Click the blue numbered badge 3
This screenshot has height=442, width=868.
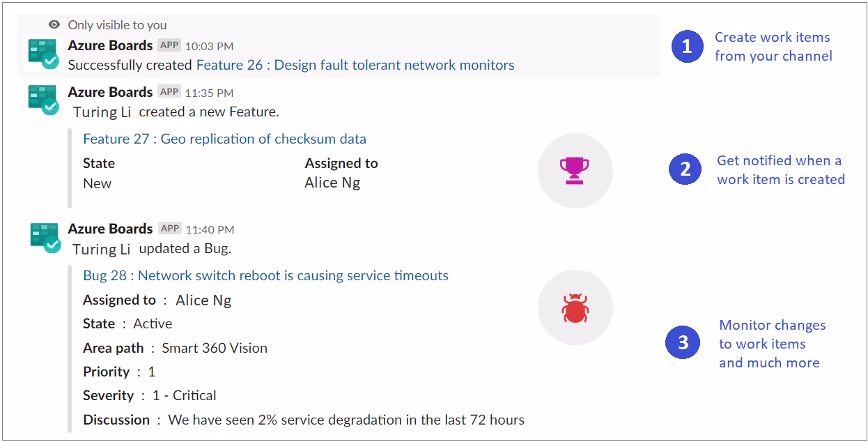[683, 343]
